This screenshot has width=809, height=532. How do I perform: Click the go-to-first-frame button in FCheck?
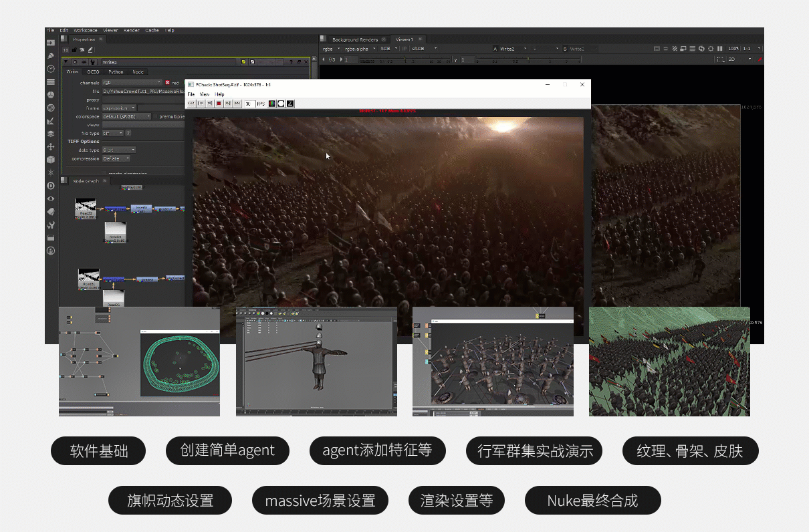[191, 104]
